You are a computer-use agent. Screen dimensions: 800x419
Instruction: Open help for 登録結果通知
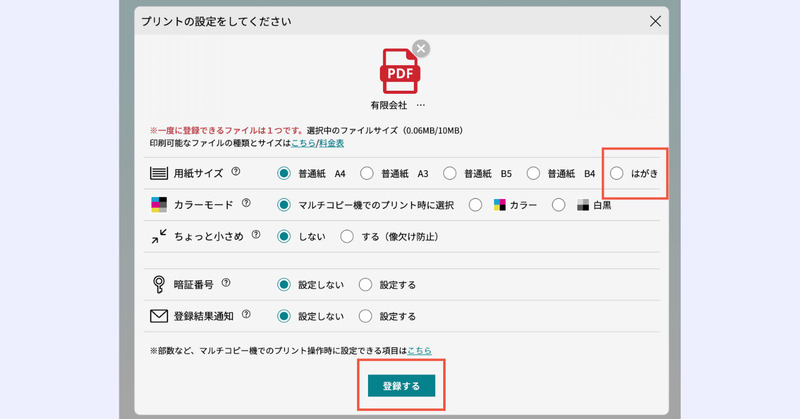(x=246, y=314)
